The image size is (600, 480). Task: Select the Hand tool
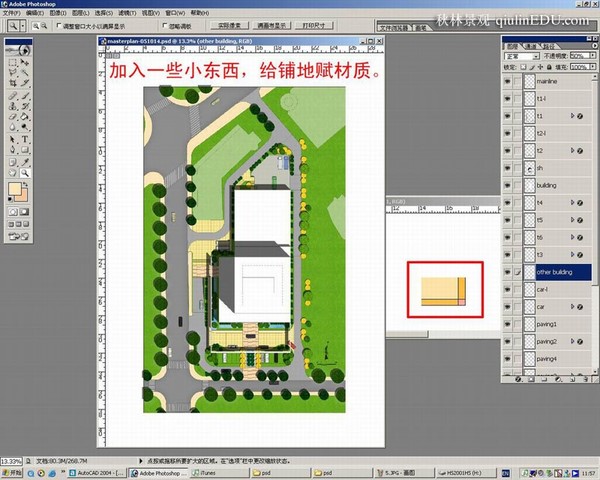click(x=13, y=173)
